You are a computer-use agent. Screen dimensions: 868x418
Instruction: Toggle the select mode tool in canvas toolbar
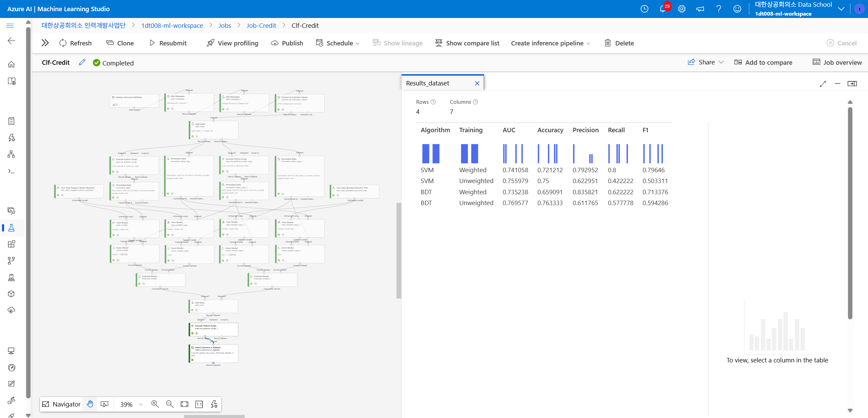[104, 404]
